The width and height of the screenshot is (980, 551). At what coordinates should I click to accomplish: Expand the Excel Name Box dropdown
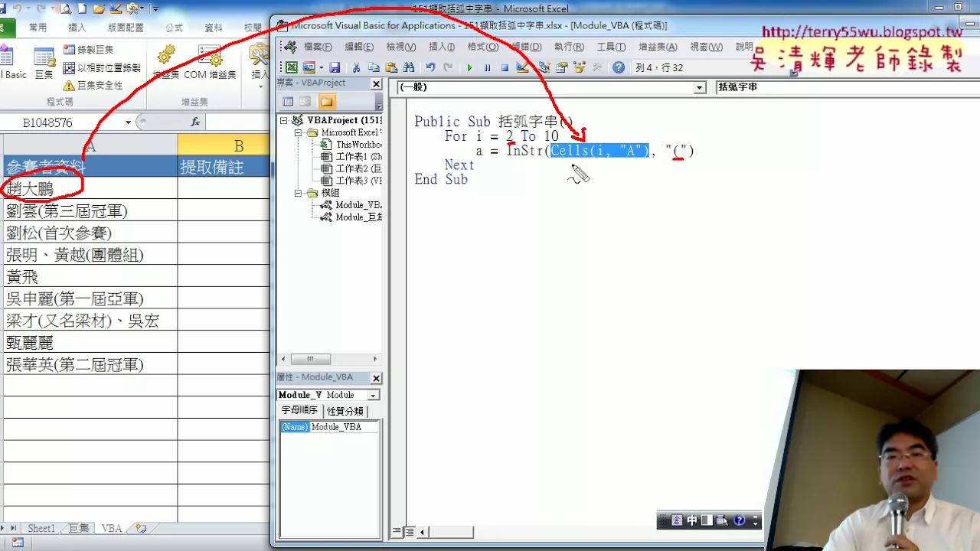(129, 122)
